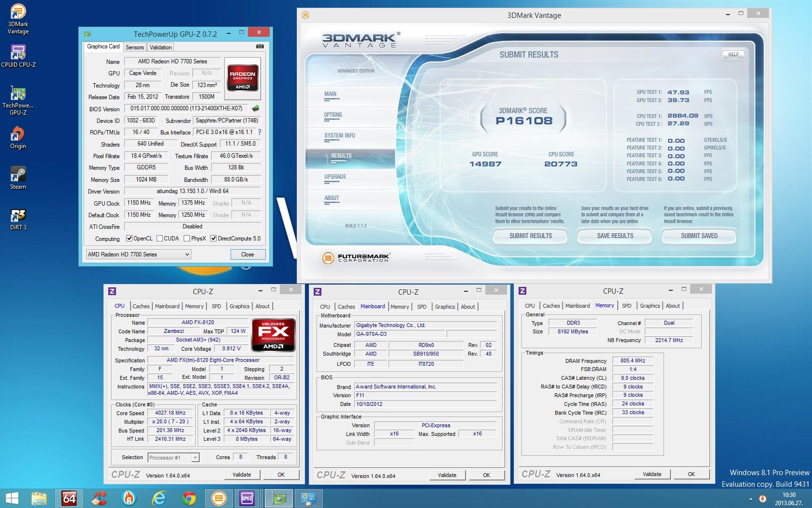Image resolution: width=812 pixels, height=508 pixels.
Task: Open the TechPowerUp GPU-Z desktop shortcut
Action: click(x=18, y=100)
